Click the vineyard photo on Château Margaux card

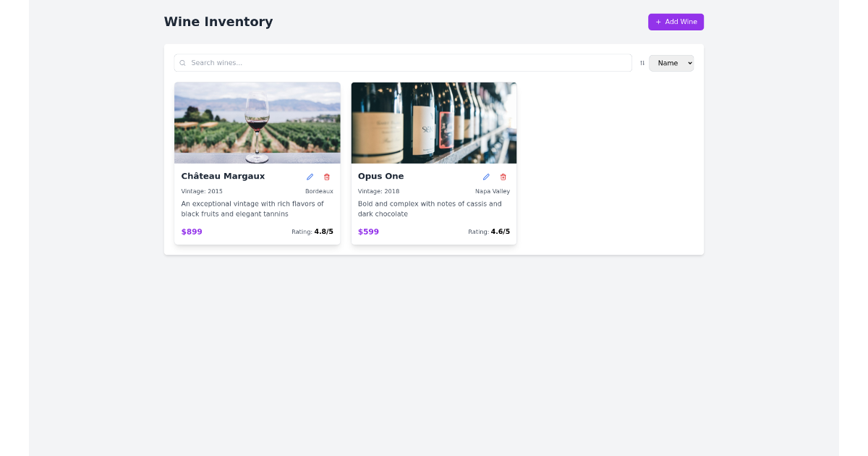(x=257, y=122)
